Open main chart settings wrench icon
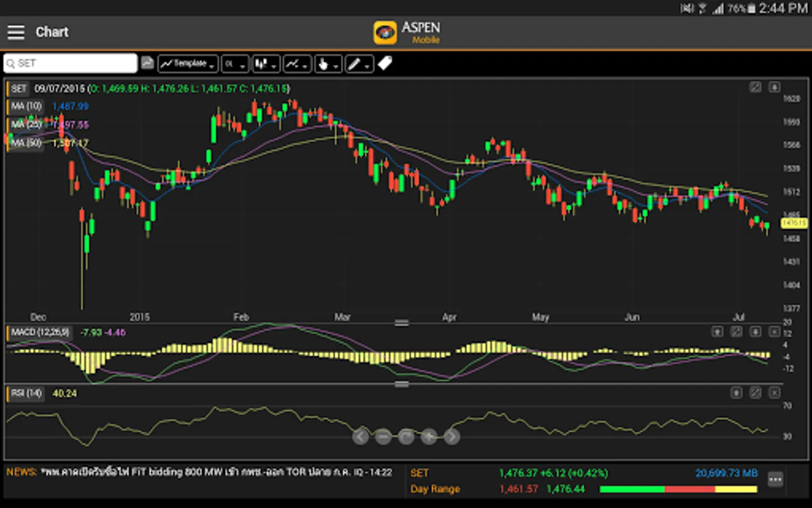The image size is (812, 508). [x=756, y=87]
